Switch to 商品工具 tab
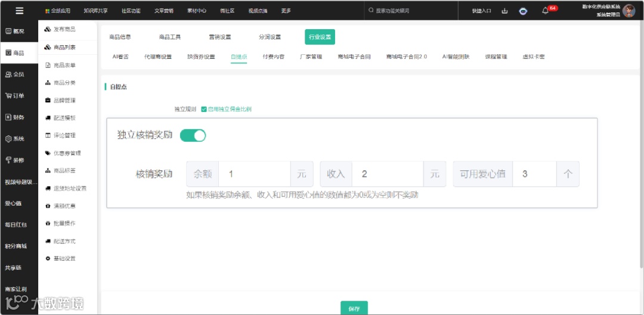644x315 pixels. 170,37
